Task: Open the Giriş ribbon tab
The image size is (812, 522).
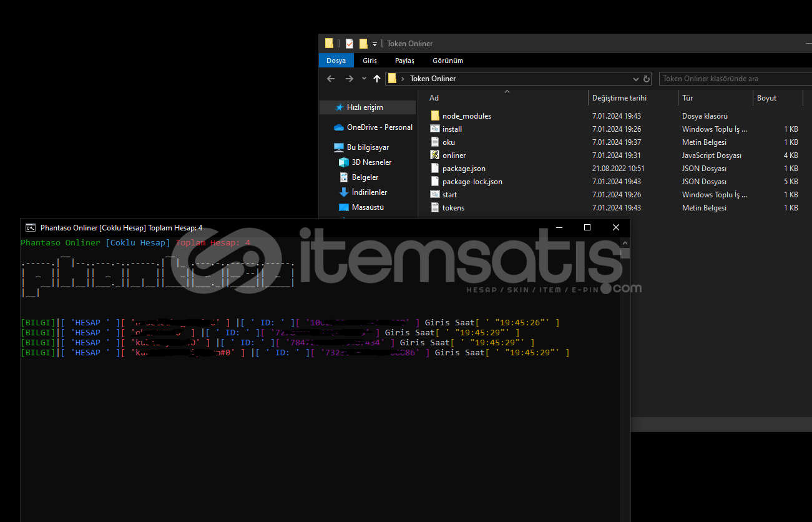Action: click(x=370, y=61)
